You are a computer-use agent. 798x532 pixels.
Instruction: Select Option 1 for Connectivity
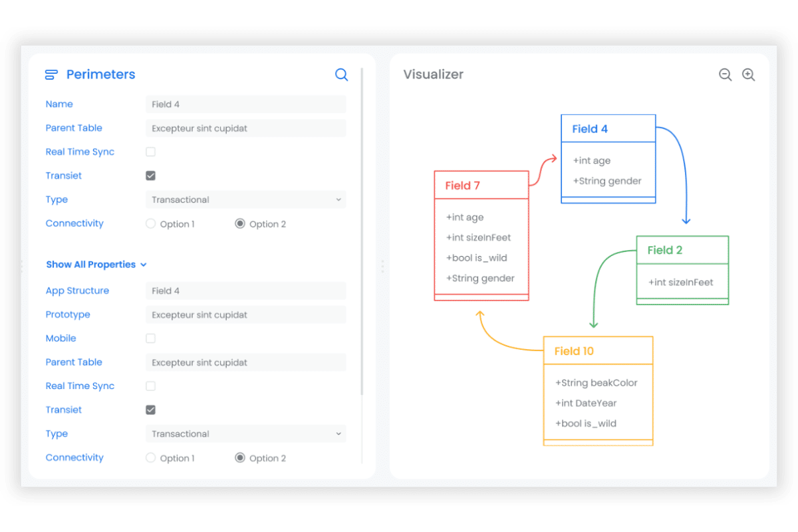(150, 223)
